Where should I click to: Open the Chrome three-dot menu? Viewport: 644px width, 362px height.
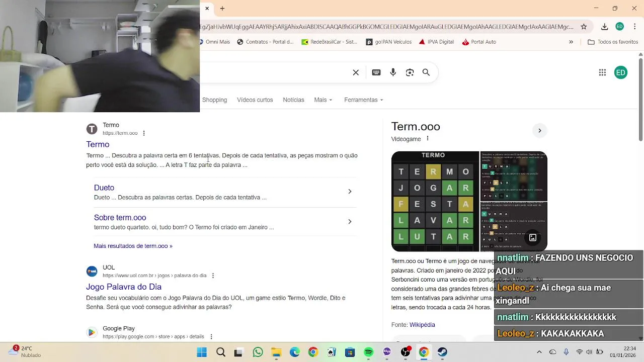tap(636, 27)
